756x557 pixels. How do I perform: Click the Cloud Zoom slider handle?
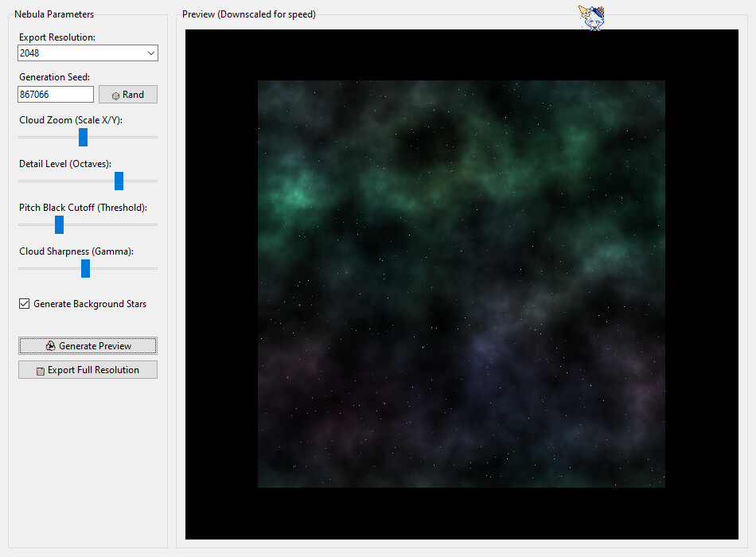coord(83,138)
